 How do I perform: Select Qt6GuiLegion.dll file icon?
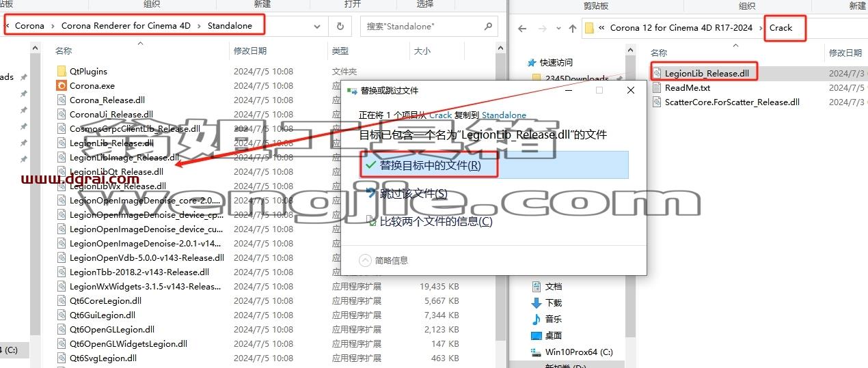(62, 315)
